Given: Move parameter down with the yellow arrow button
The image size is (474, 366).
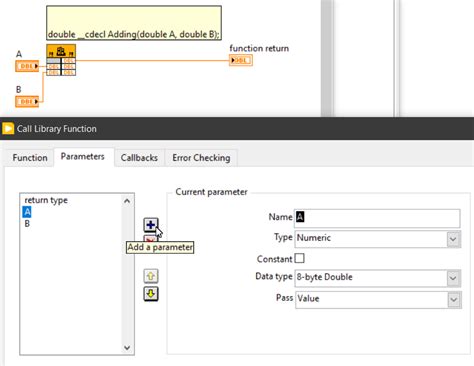Looking at the screenshot, I should pos(151,294).
